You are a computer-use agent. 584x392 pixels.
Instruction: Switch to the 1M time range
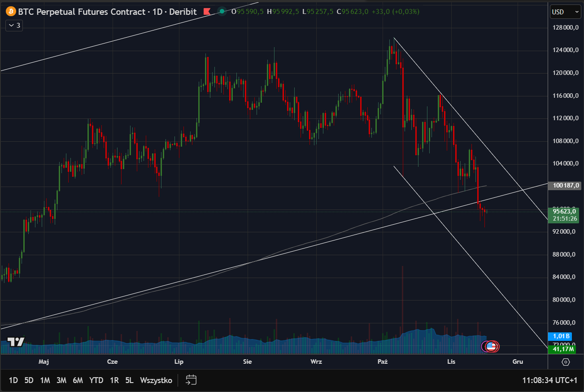click(x=45, y=380)
